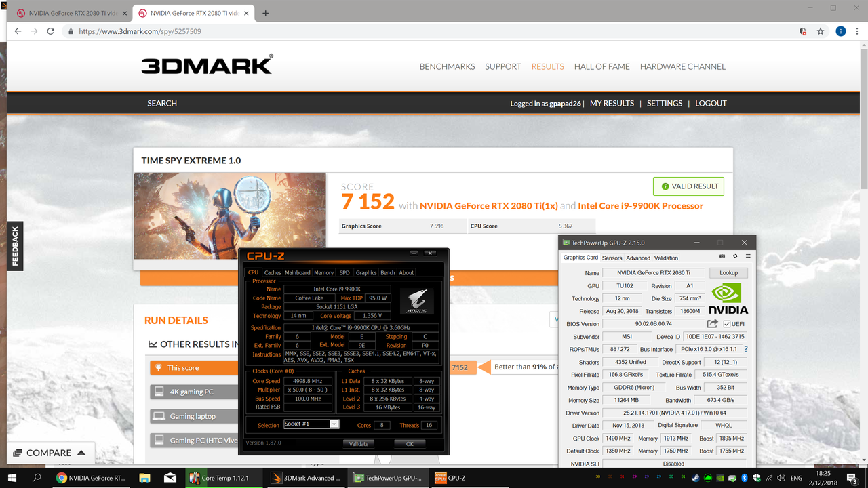Image resolution: width=868 pixels, height=488 pixels.
Task: Switch to the Graphics tab in CPU-Z
Action: tap(366, 272)
